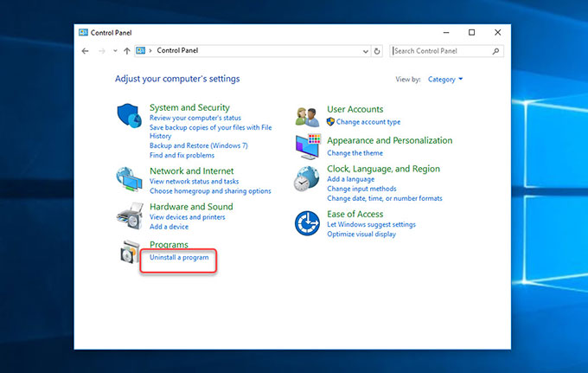Select Change the theme link
Viewport: 588px width, 373px height.
(x=355, y=153)
